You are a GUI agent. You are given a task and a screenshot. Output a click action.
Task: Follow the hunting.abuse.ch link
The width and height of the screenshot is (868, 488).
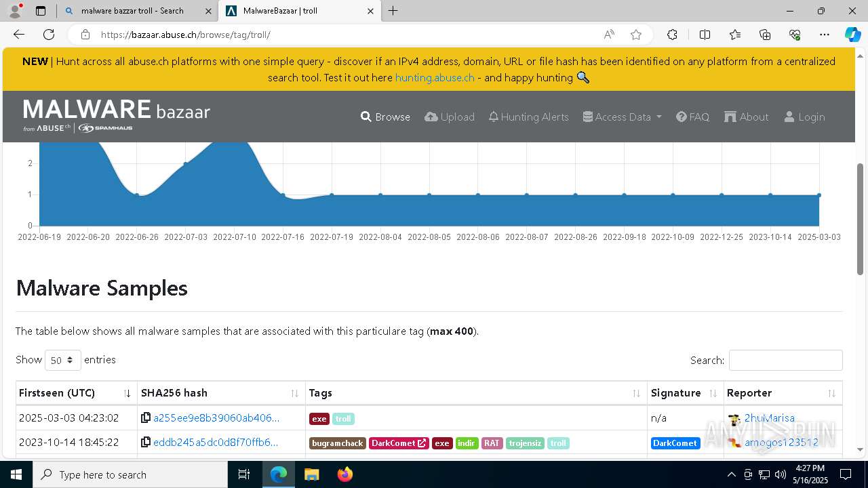point(435,77)
